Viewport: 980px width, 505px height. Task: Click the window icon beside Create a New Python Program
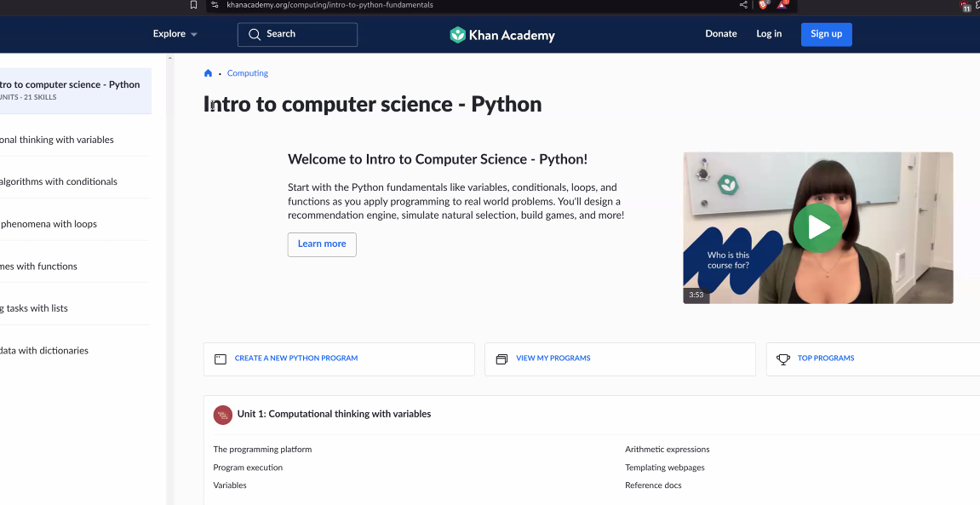220,359
